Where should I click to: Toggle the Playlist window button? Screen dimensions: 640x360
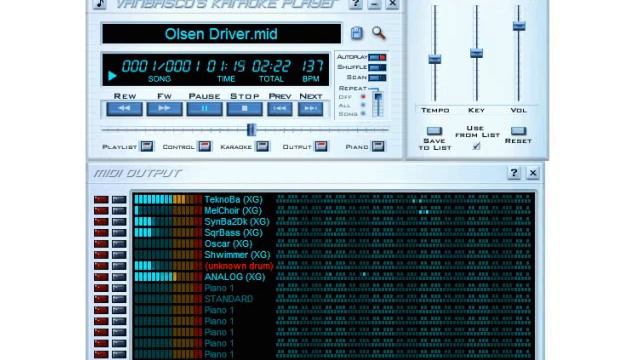point(147,146)
